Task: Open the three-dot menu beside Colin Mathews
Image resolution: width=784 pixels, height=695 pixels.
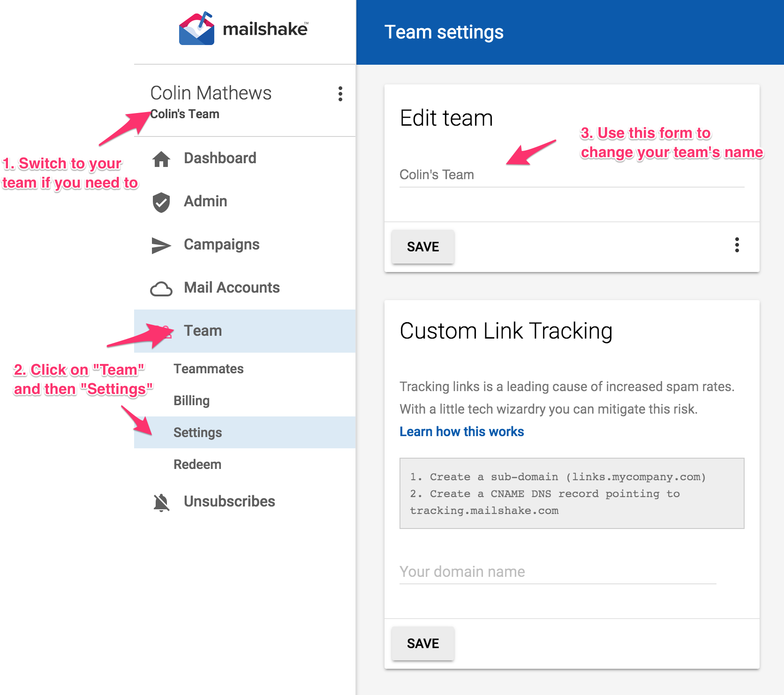Action: click(x=340, y=95)
